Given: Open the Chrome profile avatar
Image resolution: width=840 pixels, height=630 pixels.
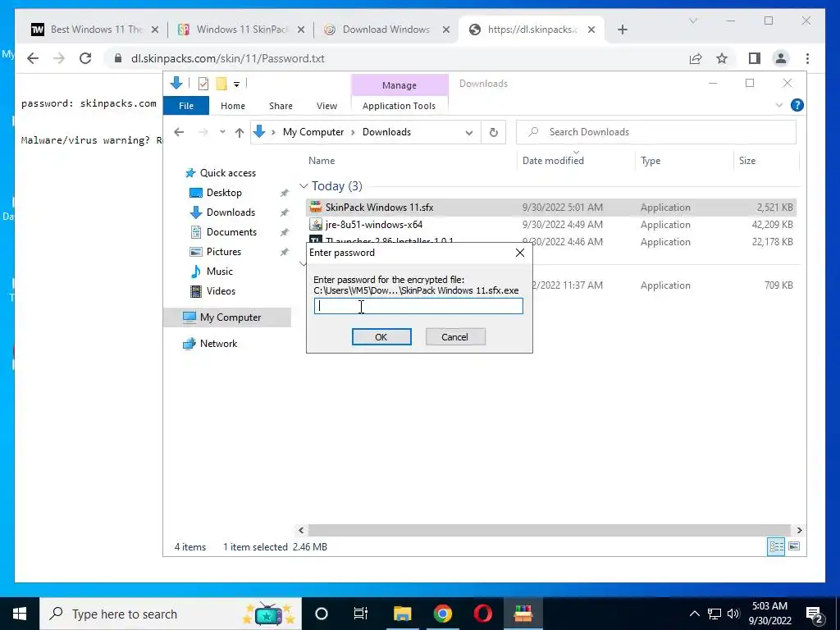Looking at the screenshot, I should pos(781,58).
